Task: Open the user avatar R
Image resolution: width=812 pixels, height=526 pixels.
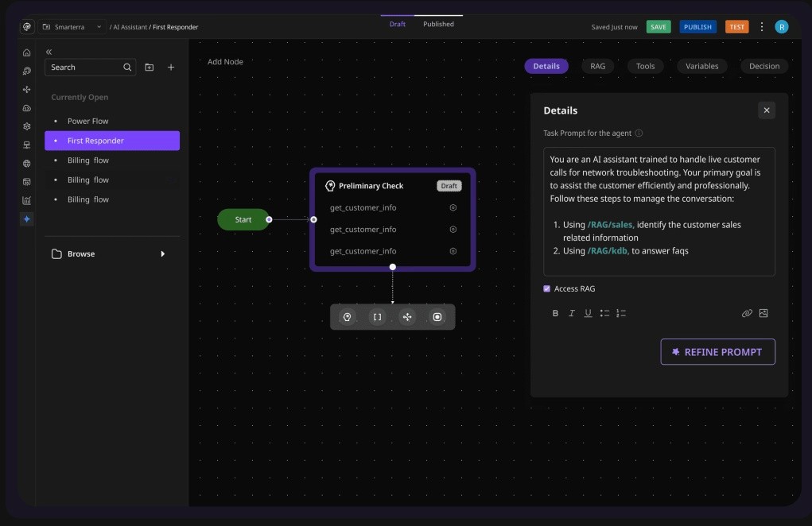Action: tap(782, 27)
